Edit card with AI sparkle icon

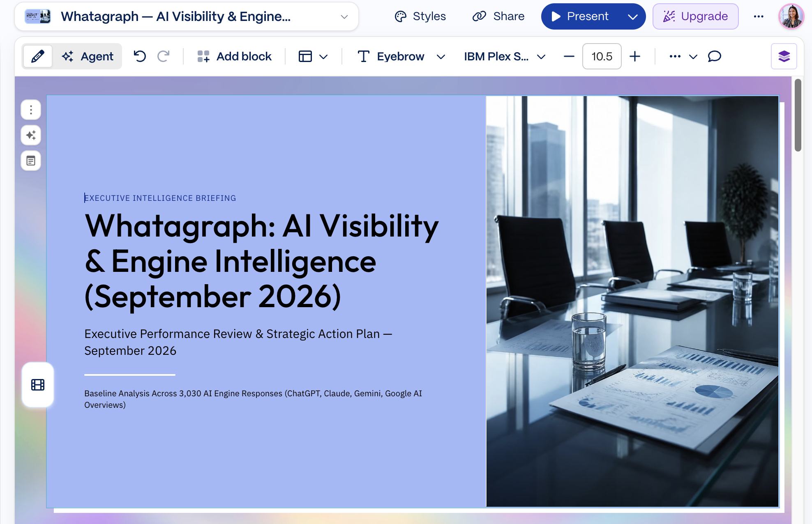pos(31,135)
